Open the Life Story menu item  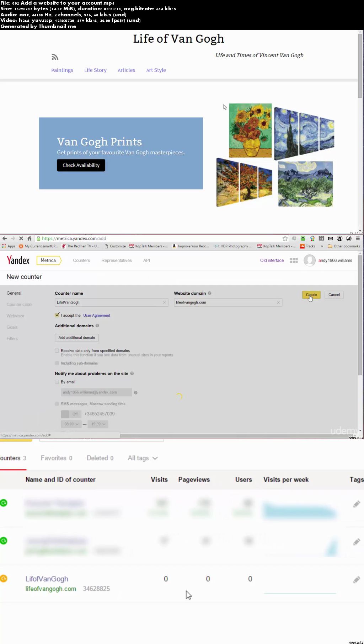[x=95, y=70]
